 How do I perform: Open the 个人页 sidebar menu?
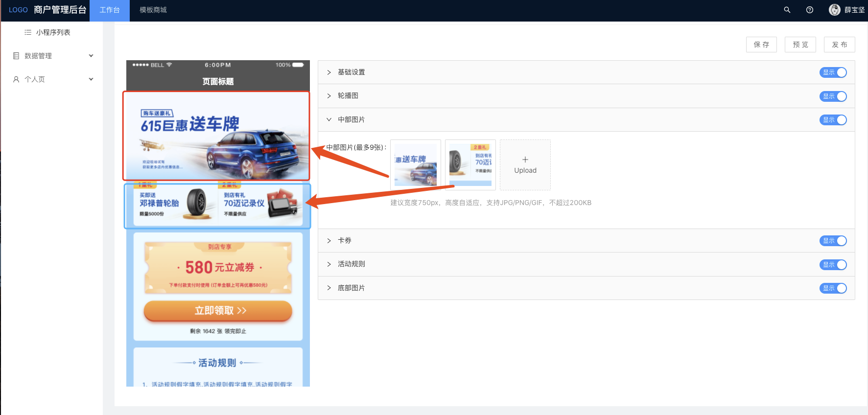pos(51,79)
